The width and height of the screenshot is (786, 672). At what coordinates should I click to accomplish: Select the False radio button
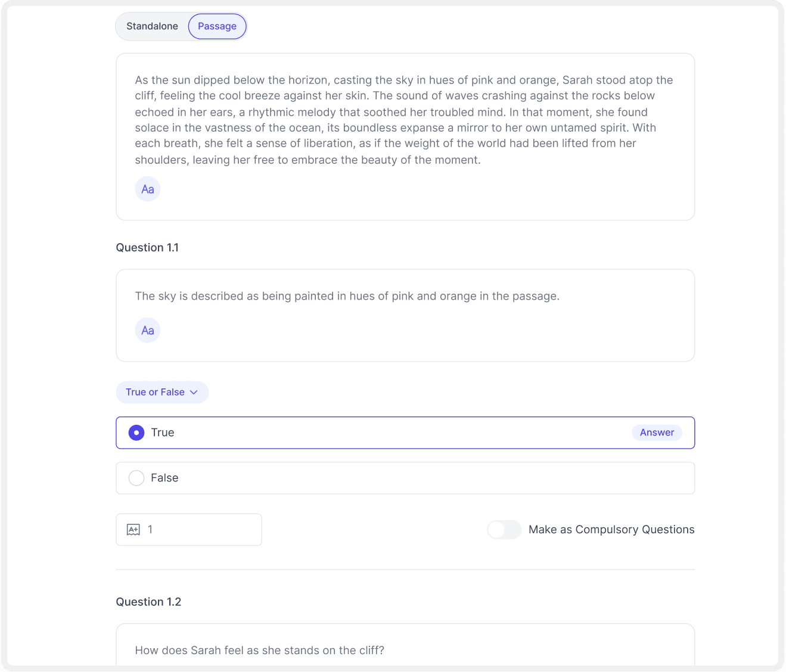tap(136, 478)
